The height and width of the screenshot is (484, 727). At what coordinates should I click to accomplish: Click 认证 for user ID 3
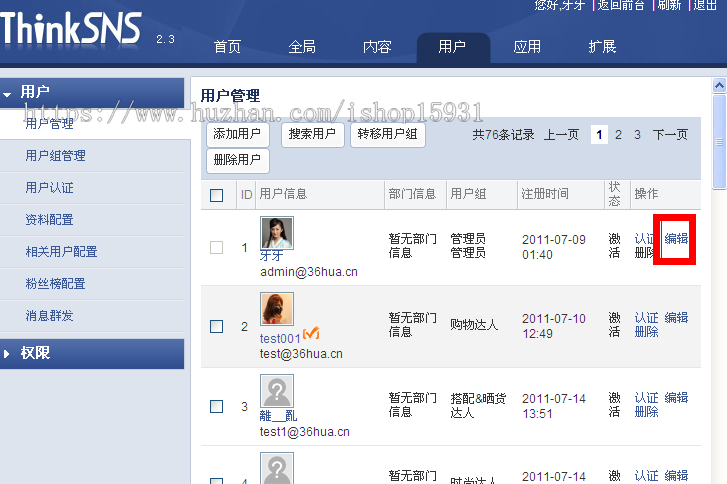tap(646, 398)
